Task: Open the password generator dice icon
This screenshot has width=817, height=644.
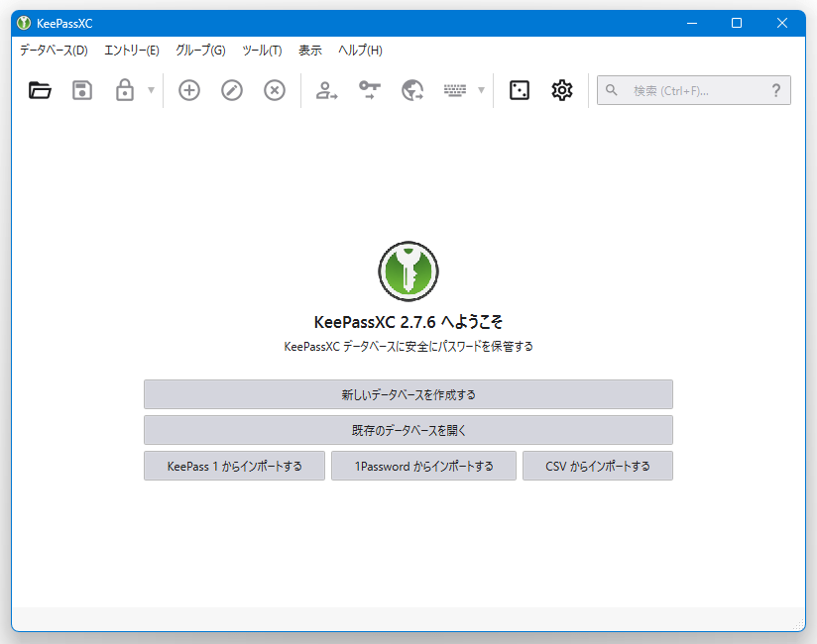Action: click(x=520, y=90)
